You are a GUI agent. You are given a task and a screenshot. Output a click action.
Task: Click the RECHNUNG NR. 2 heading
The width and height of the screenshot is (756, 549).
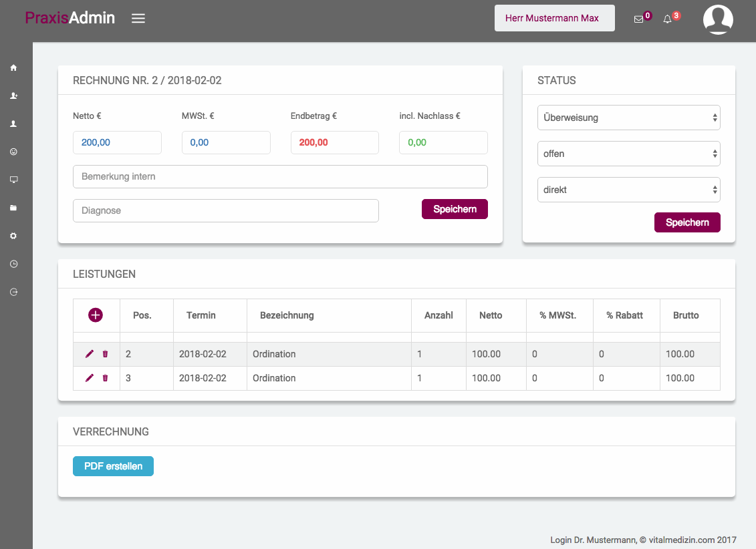tap(147, 80)
